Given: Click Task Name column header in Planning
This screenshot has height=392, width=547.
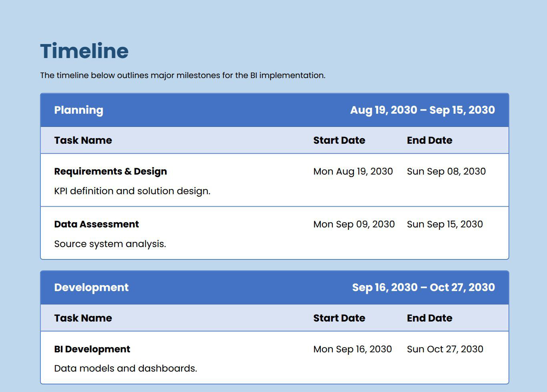Looking at the screenshot, I should pos(83,141).
